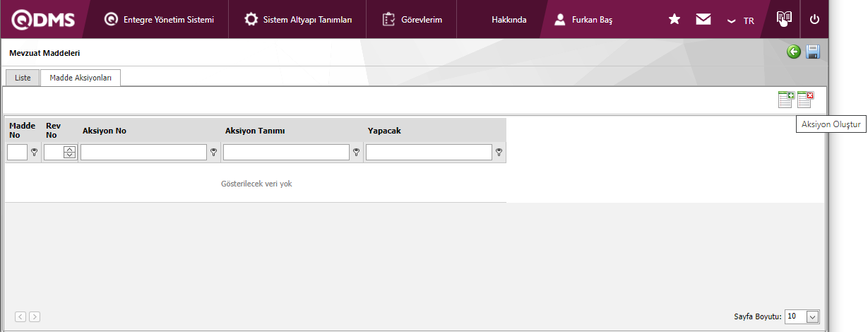The height and width of the screenshot is (332, 868).
Task: Click the Yapacak filter field
Action: tap(429, 152)
